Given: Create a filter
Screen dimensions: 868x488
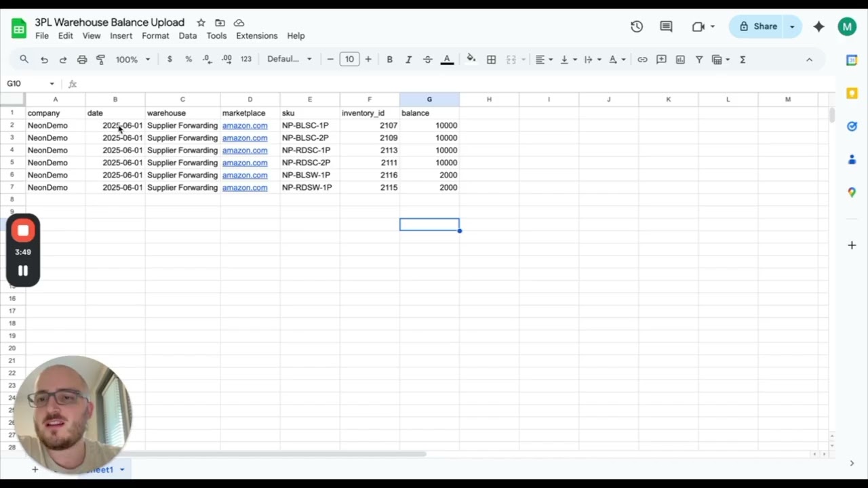Looking at the screenshot, I should click(699, 60).
